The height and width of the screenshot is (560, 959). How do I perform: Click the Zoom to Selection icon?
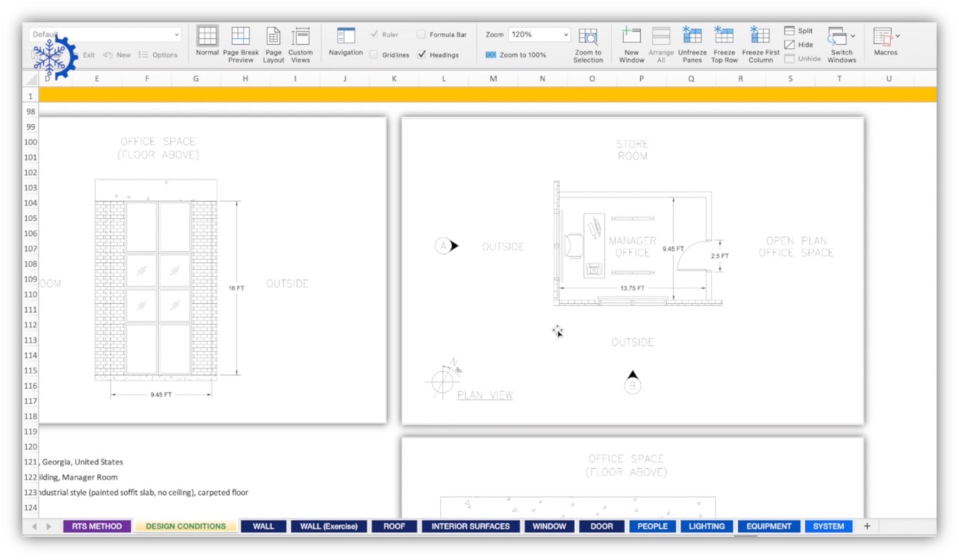(x=589, y=37)
